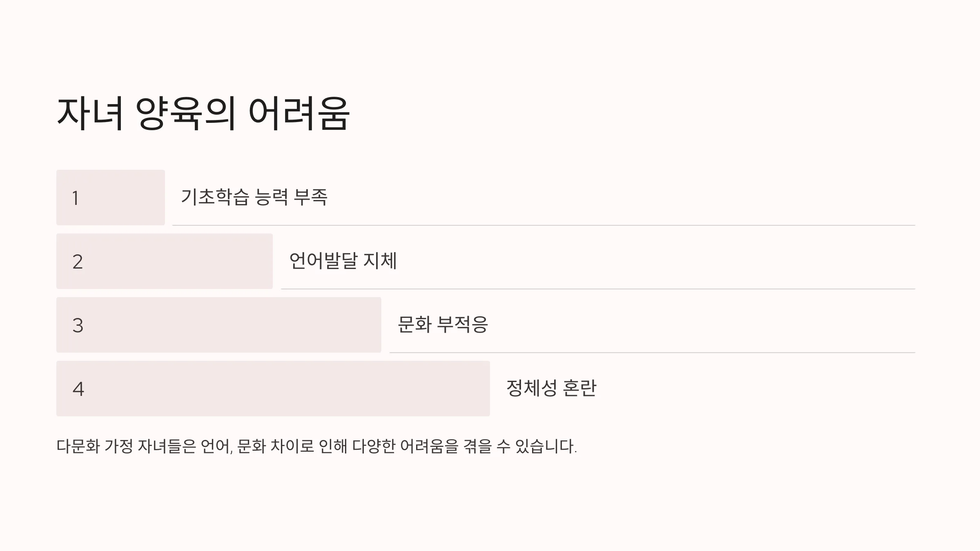Select the number 4 bar block
This screenshot has height=551, width=980.
click(x=273, y=389)
